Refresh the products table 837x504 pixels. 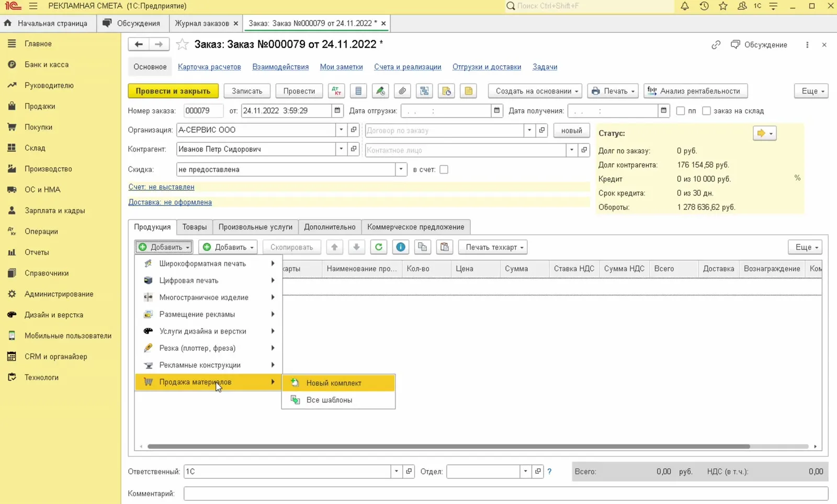point(379,247)
